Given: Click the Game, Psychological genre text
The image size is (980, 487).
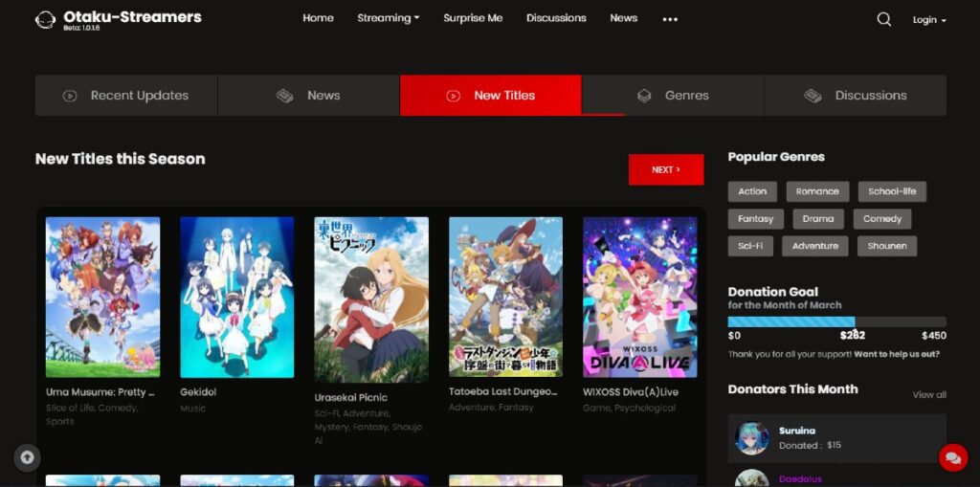Looking at the screenshot, I should pos(630,409).
